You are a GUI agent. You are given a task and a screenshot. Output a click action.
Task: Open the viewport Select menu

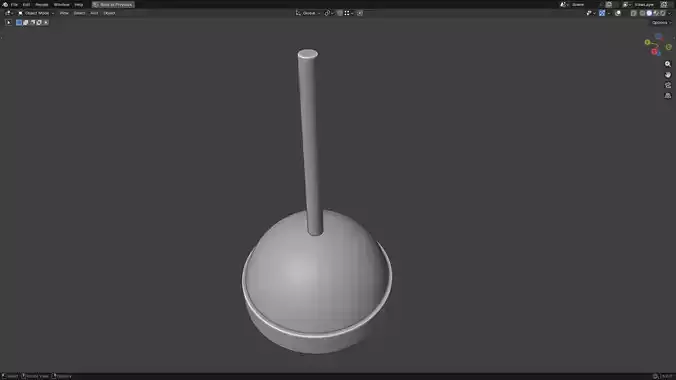point(79,13)
